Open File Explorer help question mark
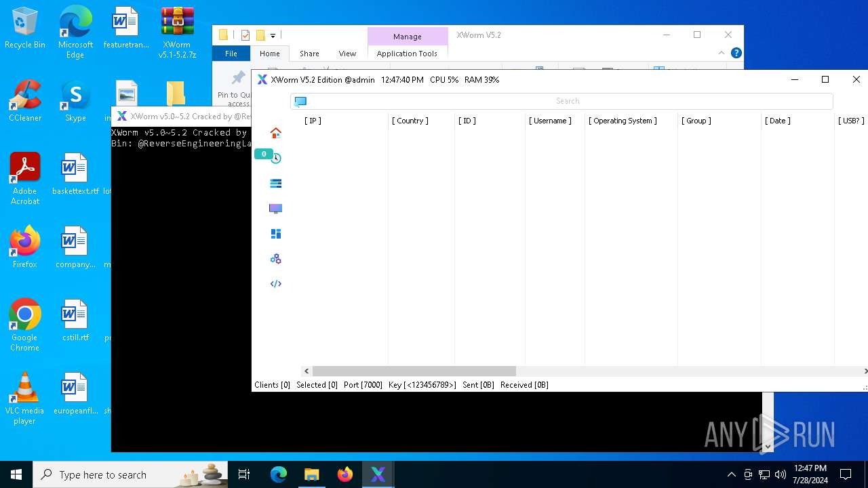868x488 pixels. [736, 53]
